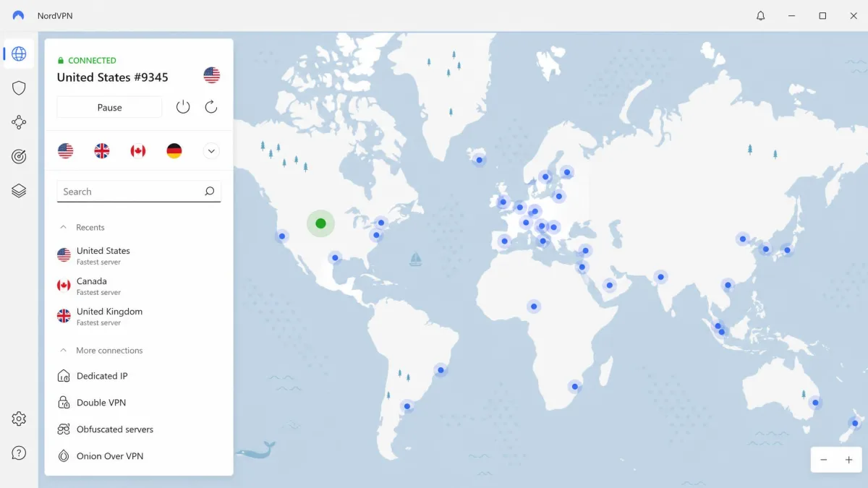Quick connect to Germany flag
868x488 pixels.
[174, 151]
